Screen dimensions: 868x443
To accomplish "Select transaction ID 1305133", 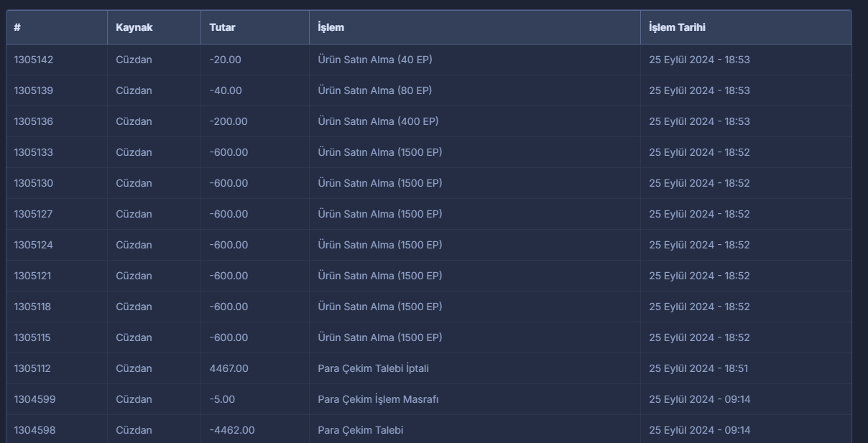I will pyautogui.click(x=34, y=152).
